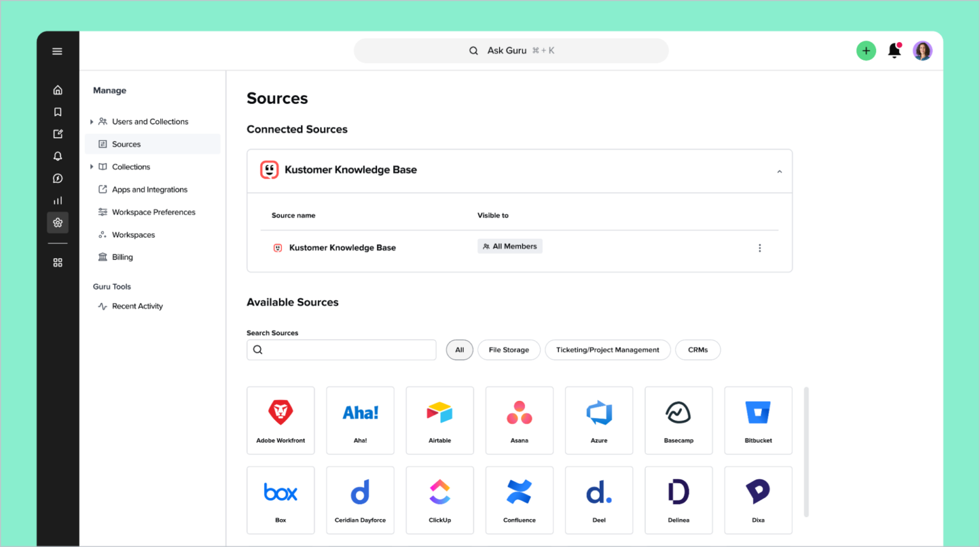Screen dimensions: 980x547
Task: Open notifications via the bell icon
Action: pos(895,50)
